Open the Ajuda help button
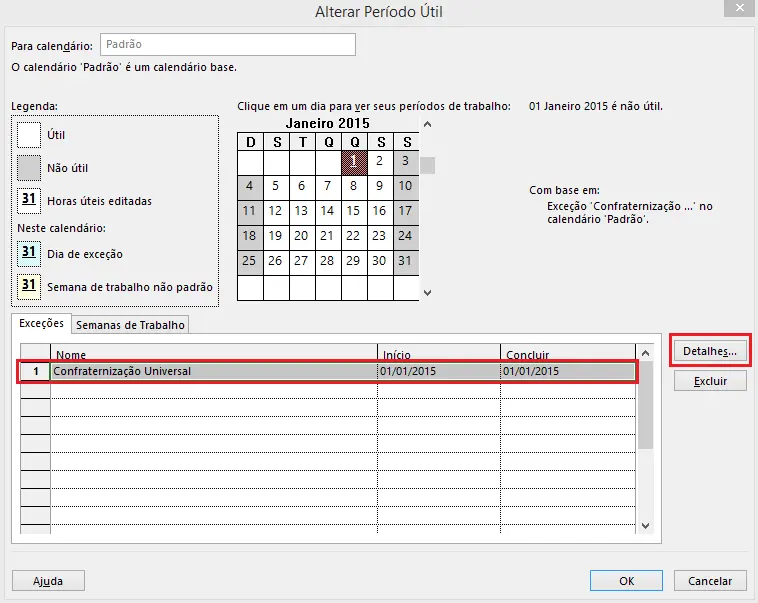The image size is (758, 603). coord(48,580)
